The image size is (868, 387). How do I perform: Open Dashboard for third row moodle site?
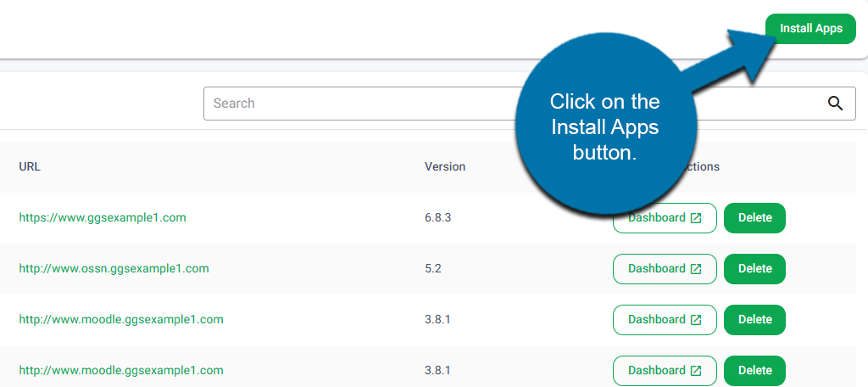(x=664, y=320)
